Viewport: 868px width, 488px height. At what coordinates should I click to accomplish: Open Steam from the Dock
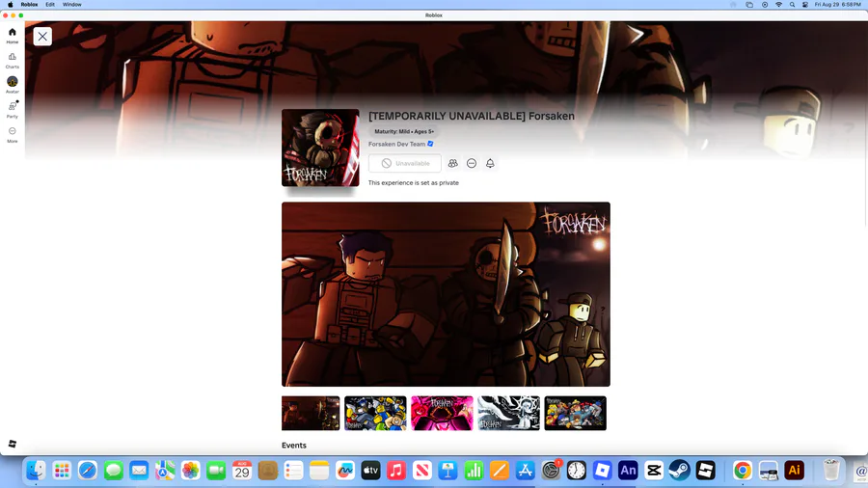[679, 471]
